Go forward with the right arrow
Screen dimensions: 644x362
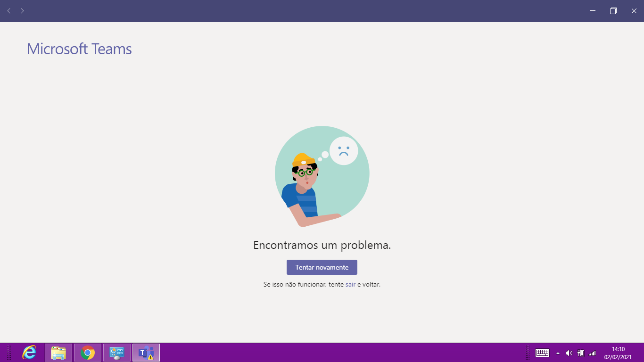point(22,11)
